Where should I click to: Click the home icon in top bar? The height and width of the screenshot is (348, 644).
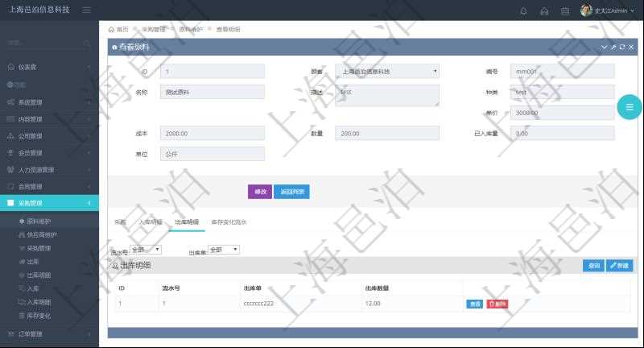click(x=544, y=11)
